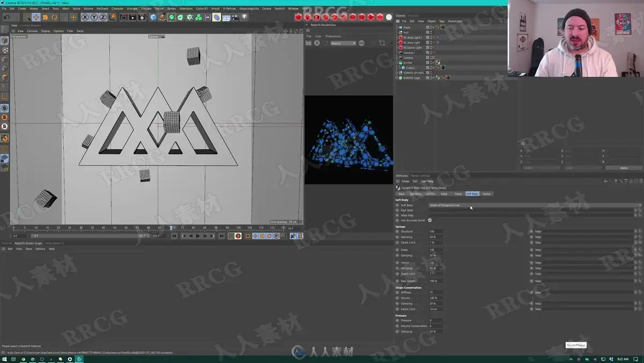Toggle the Shear animation dot
The width and height of the screenshot is (644, 363).
click(x=398, y=250)
